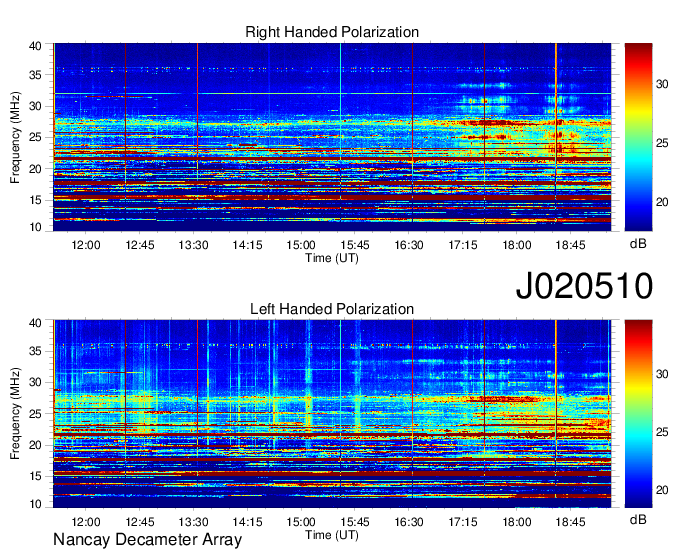Click the '12:00' tick on upper plot
680x552 pixels.
pyautogui.click(x=86, y=245)
